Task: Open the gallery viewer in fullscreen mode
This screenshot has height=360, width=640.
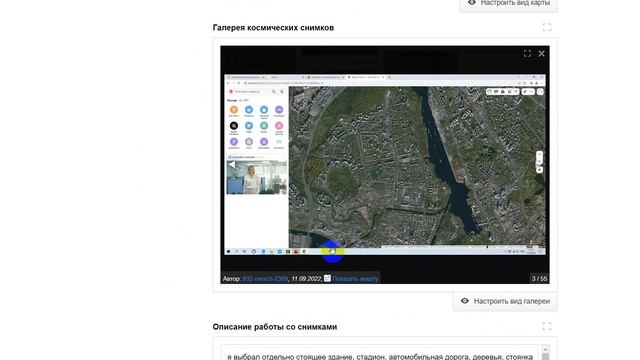Action: click(x=527, y=53)
